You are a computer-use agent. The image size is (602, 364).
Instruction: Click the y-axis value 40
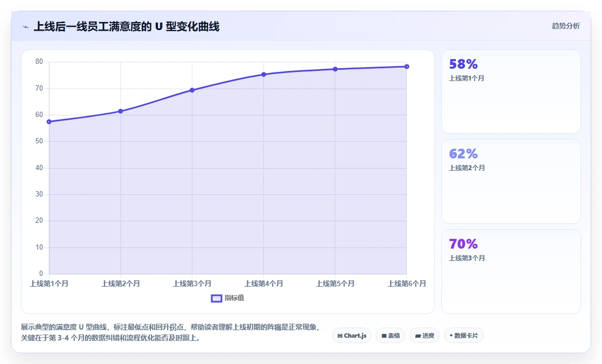pyautogui.click(x=39, y=168)
